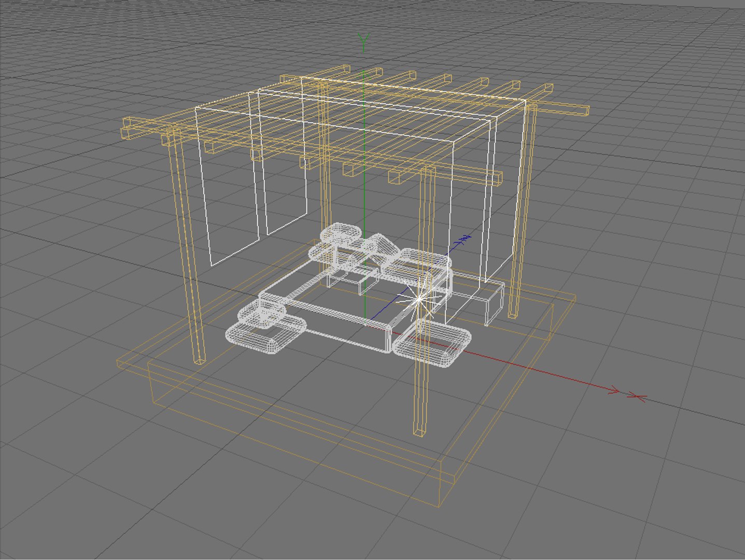Select the front right pergola post wireframe
The image size is (745, 560).
click(x=424, y=301)
